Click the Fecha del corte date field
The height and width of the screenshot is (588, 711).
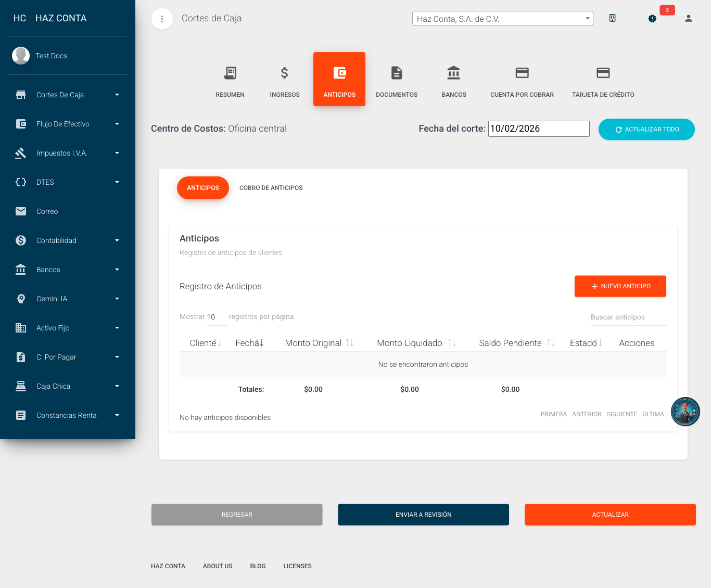[538, 129]
